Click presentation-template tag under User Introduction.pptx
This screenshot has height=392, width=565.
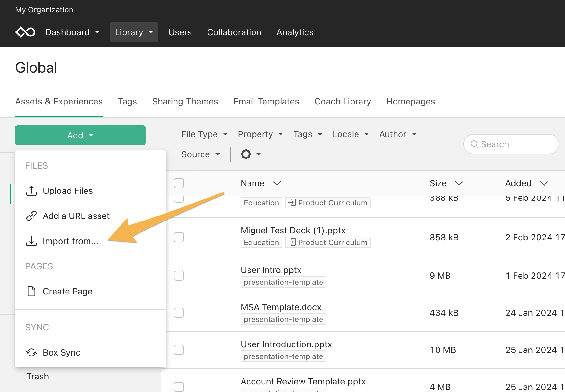pos(283,356)
